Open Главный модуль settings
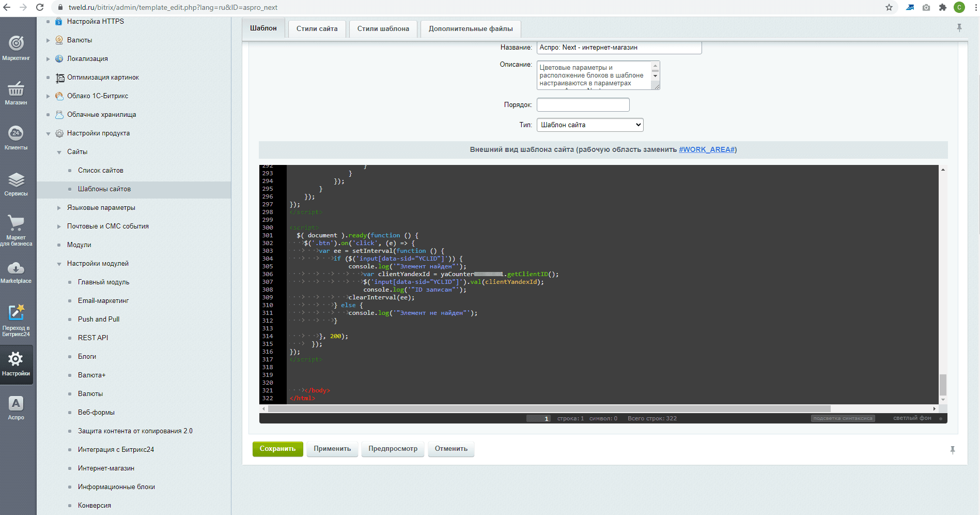Image resolution: width=980 pixels, height=515 pixels. [104, 282]
